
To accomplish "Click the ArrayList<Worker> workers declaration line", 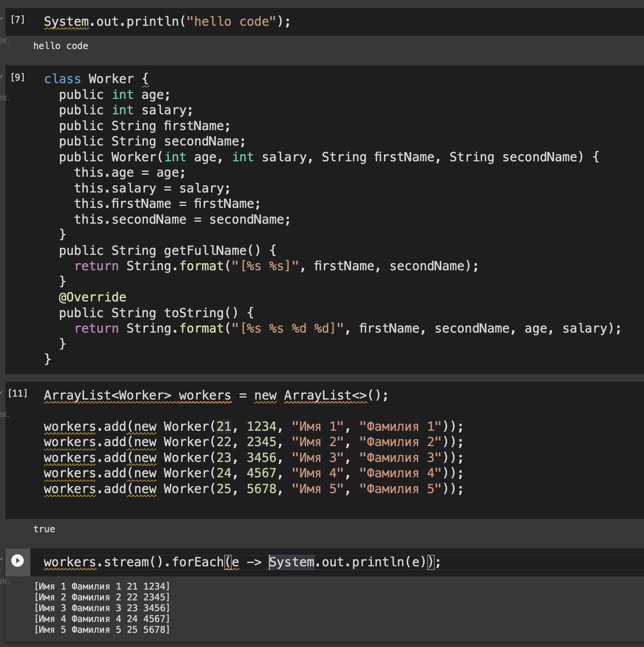I will pyautogui.click(x=216, y=395).
